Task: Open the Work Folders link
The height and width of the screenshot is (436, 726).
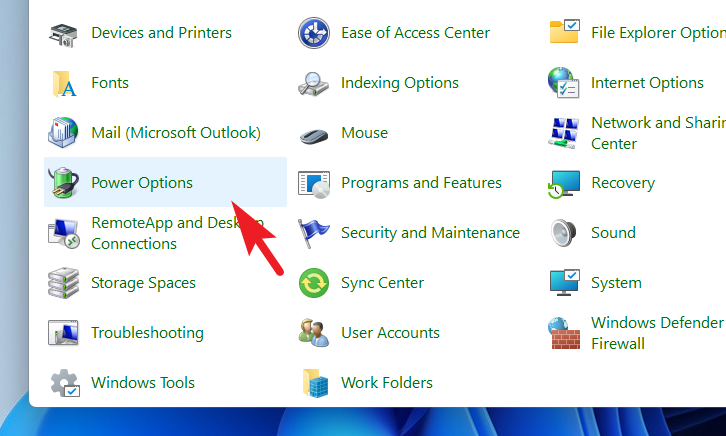Action: [387, 383]
